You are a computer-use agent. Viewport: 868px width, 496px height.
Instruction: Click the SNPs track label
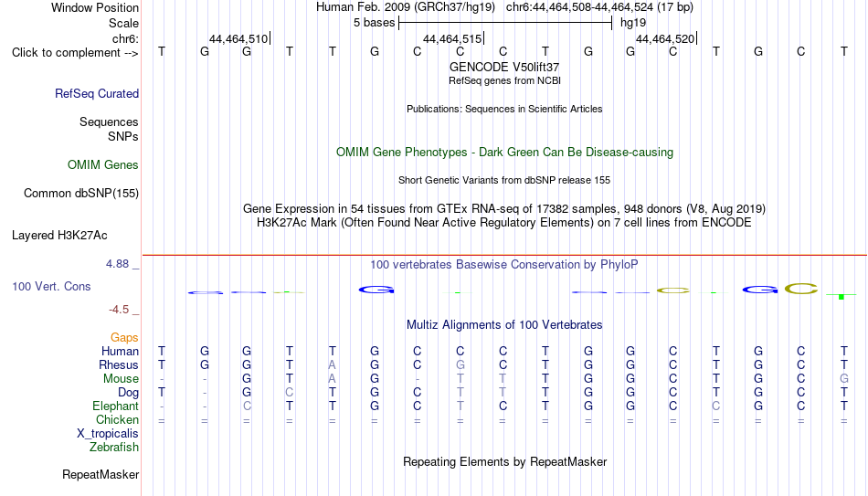(x=123, y=136)
